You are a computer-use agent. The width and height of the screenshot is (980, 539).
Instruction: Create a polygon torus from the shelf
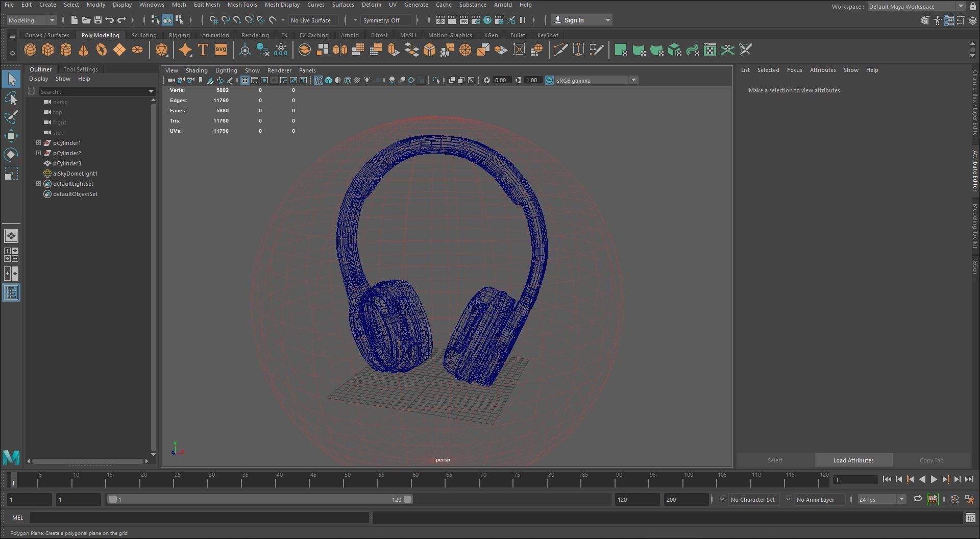click(x=102, y=50)
